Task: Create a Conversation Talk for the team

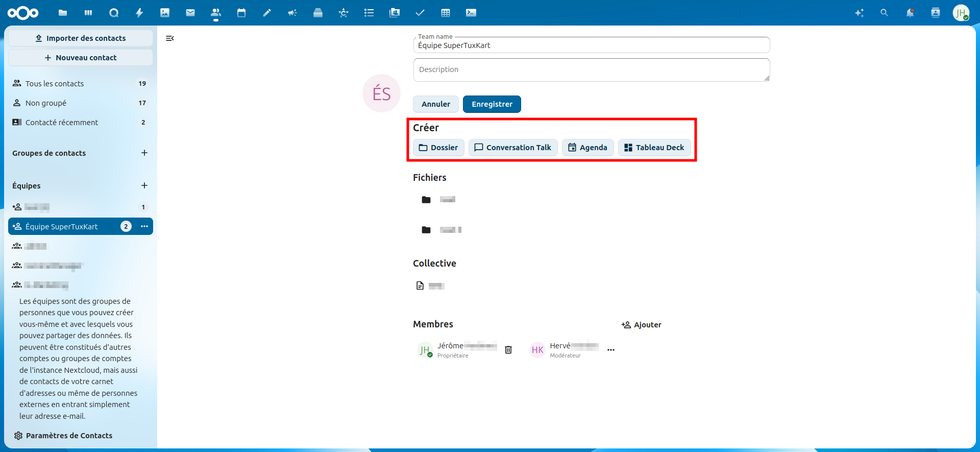Action: [513, 148]
